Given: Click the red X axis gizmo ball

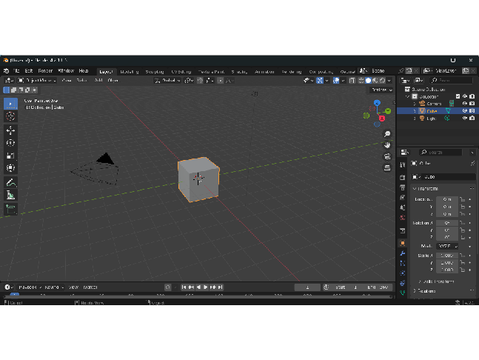Looking at the screenshot, I should (382, 119).
